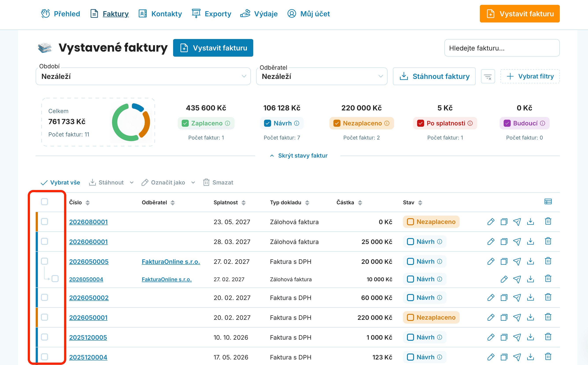
Task: Delete invoice 2026050001 using trash icon
Action: tap(548, 317)
